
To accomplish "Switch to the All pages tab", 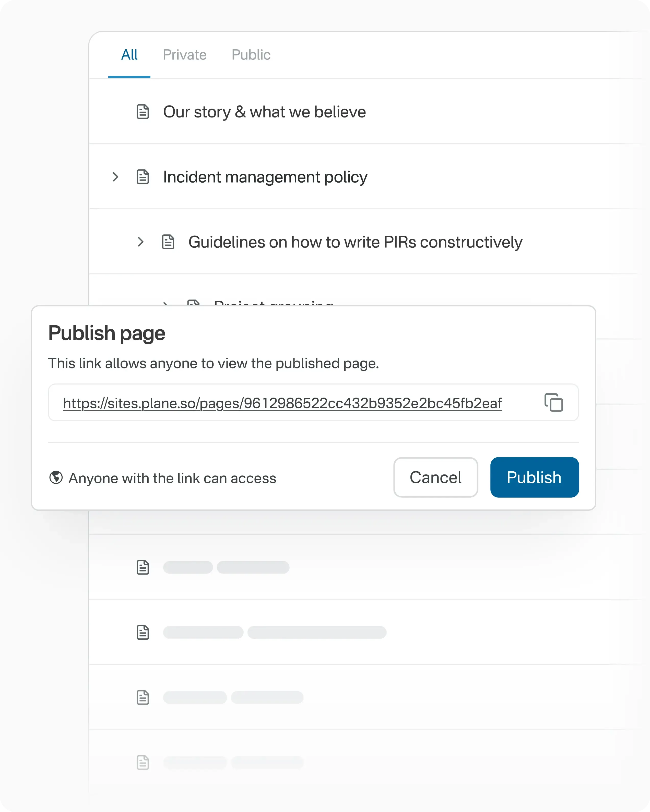I will [x=129, y=55].
